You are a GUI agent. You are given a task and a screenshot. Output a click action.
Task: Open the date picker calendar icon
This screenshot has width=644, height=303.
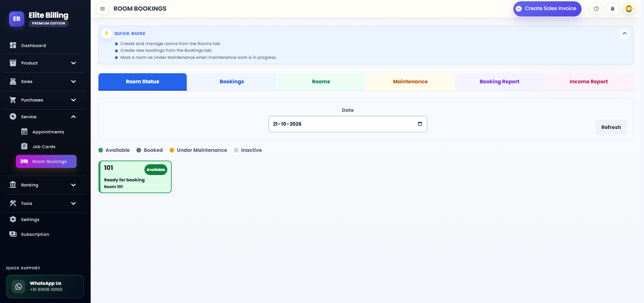420,124
